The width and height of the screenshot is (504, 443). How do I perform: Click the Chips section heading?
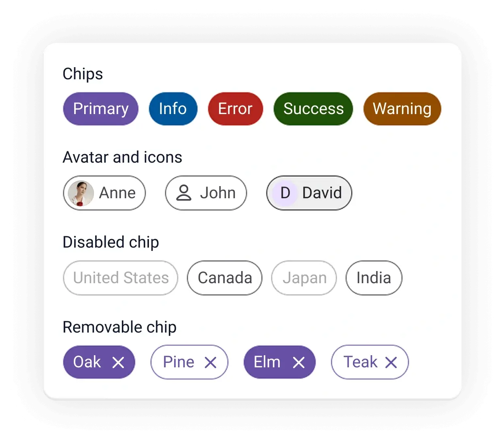83,74
